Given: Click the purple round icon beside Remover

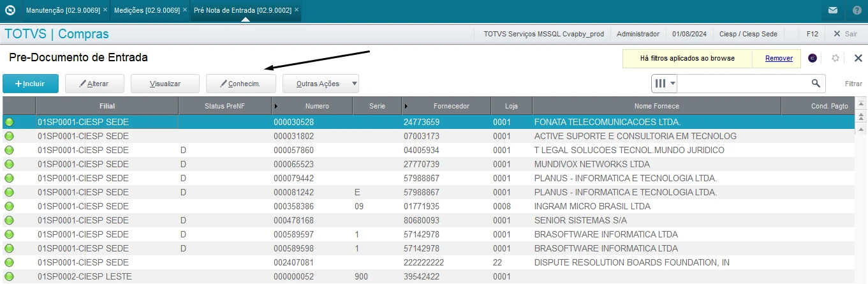Looking at the screenshot, I should coord(813,58).
